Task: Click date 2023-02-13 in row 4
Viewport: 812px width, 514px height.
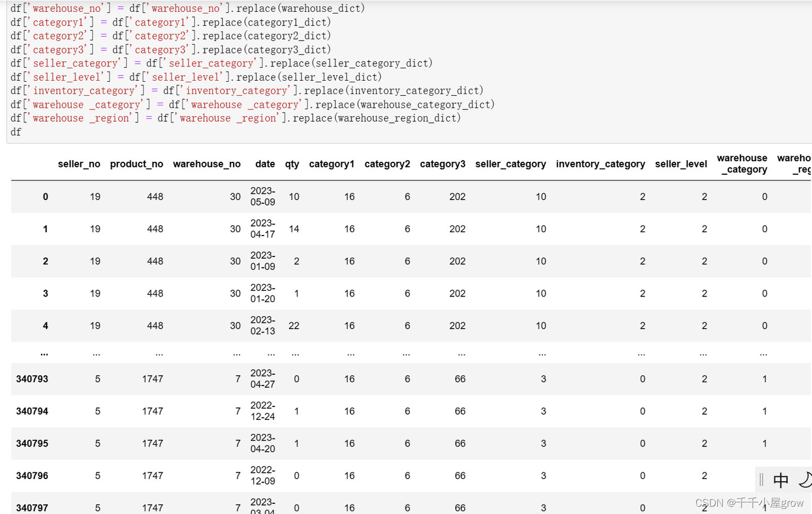Action: coord(263,326)
